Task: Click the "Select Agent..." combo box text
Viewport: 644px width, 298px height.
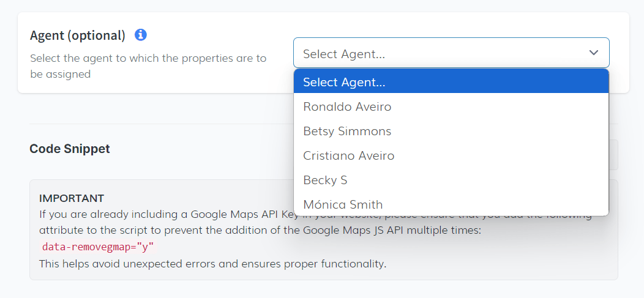Action: coord(344,54)
